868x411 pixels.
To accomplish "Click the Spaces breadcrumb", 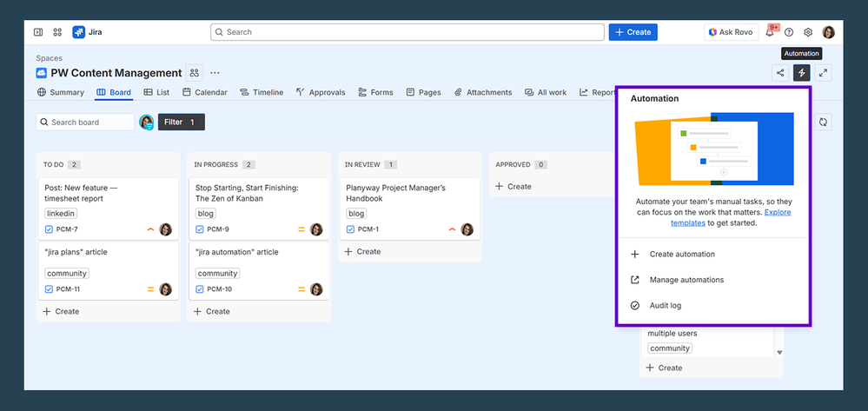I will point(50,58).
